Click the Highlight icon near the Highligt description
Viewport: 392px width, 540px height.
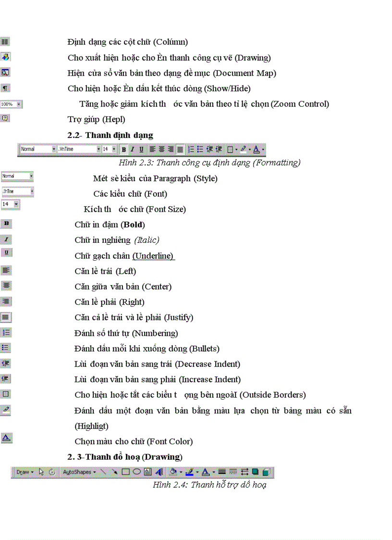tap(5, 411)
